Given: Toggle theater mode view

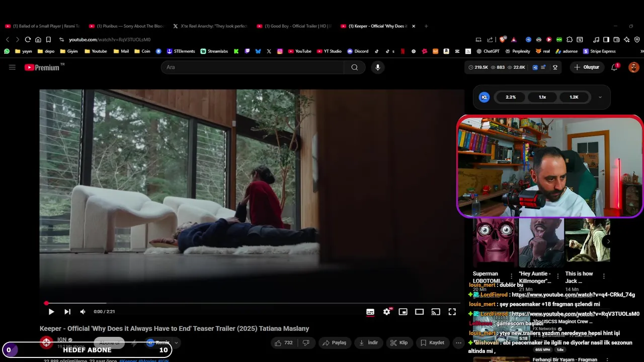Looking at the screenshot, I should point(419,312).
